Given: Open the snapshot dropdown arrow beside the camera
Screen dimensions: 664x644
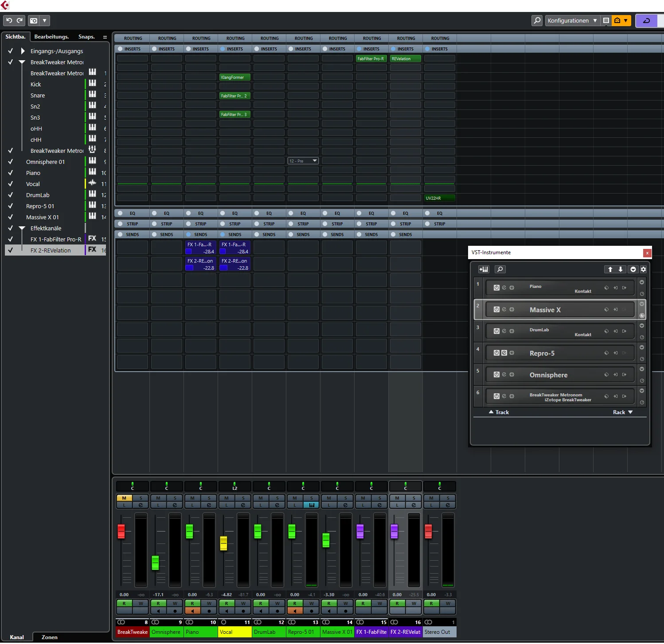Looking at the screenshot, I should [x=45, y=20].
